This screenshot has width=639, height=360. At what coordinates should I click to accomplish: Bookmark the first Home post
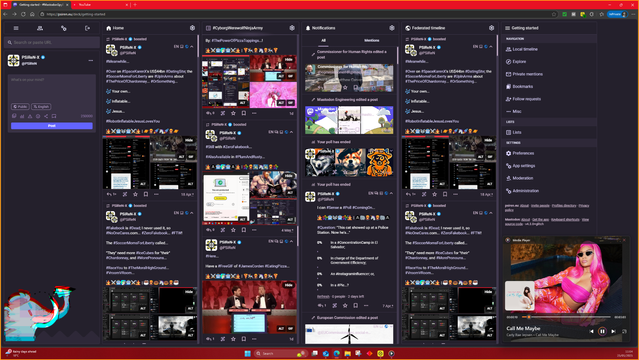(145, 194)
